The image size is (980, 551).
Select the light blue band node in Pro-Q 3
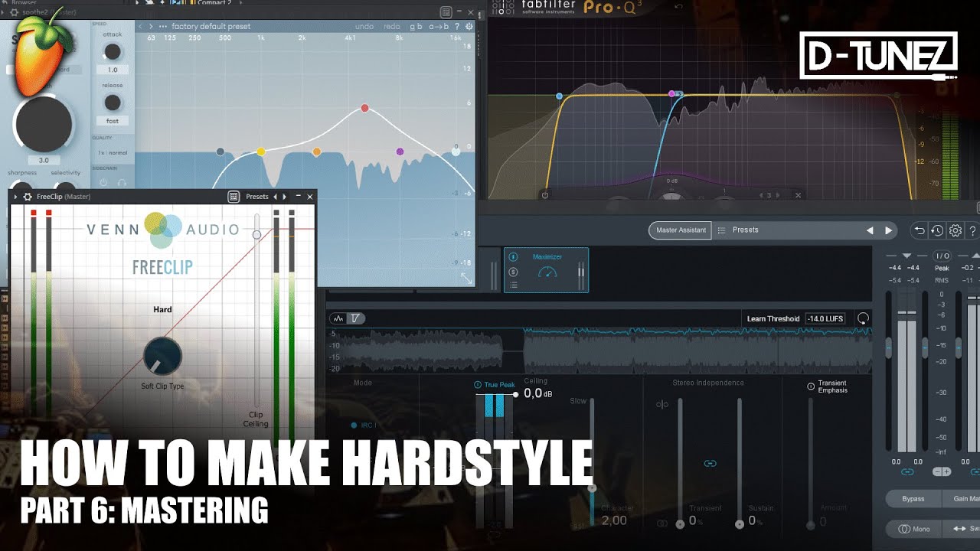[560, 96]
